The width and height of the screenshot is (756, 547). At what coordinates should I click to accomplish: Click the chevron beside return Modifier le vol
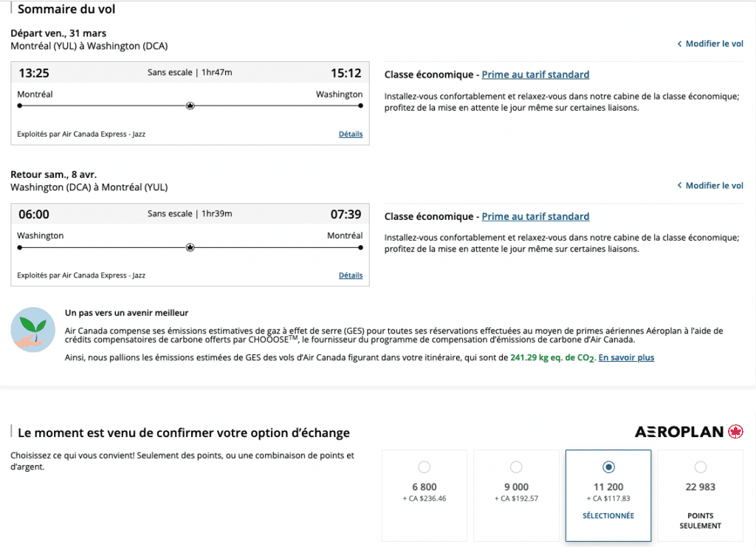(679, 186)
